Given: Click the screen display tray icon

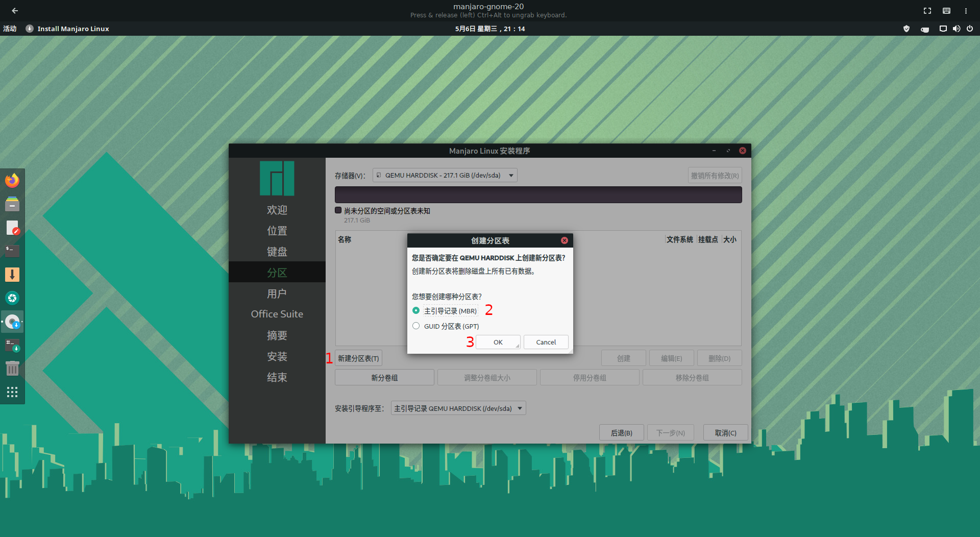Looking at the screenshot, I should (943, 29).
